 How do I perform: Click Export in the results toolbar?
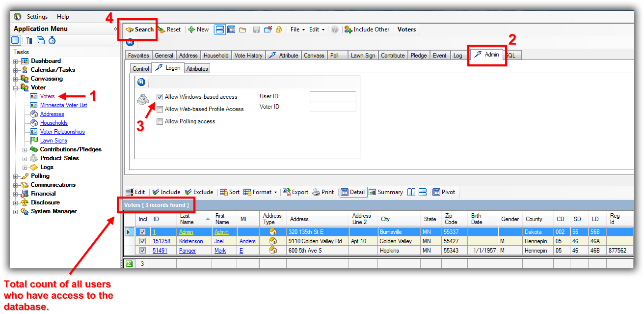[x=296, y=192]
